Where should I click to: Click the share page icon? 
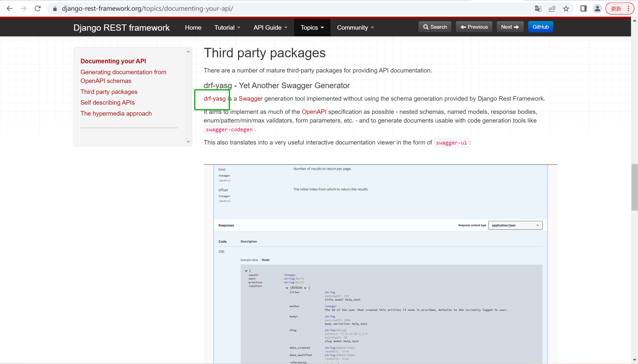[552, 9]
